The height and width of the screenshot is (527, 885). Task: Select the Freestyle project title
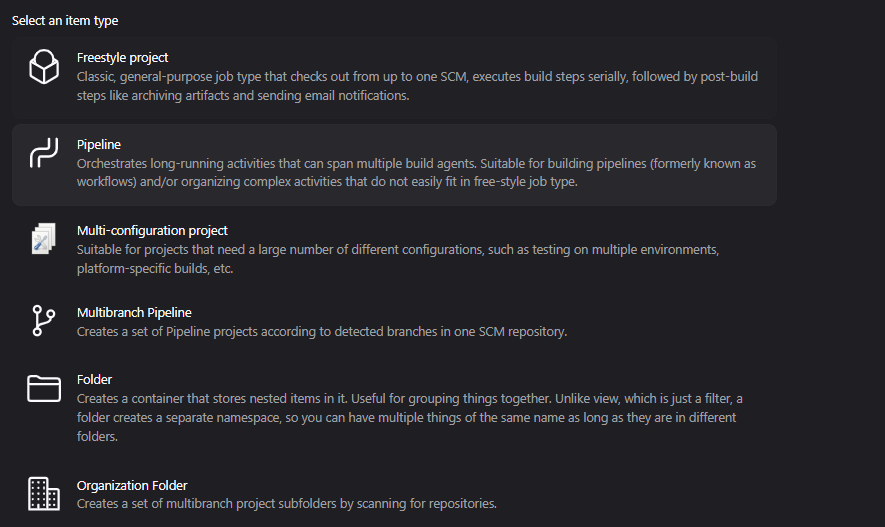coord(122,58)
